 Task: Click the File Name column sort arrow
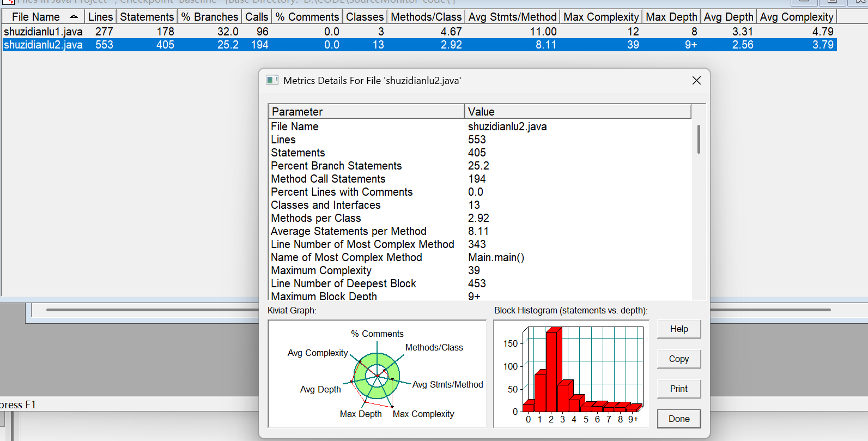74,17
